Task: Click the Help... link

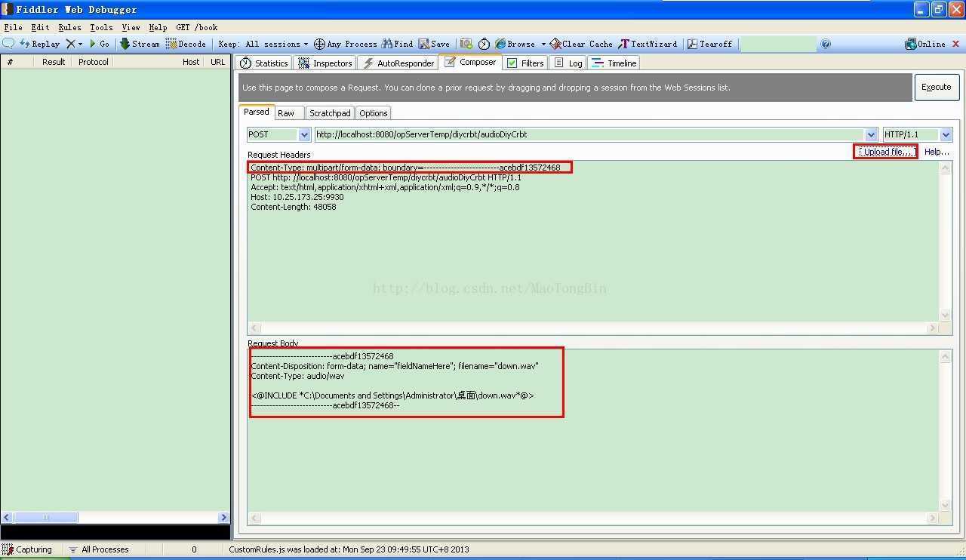Action: [937, 152]
